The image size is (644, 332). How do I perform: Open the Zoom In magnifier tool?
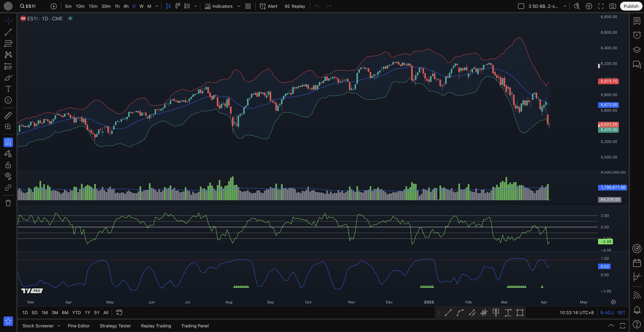[8, 127]
